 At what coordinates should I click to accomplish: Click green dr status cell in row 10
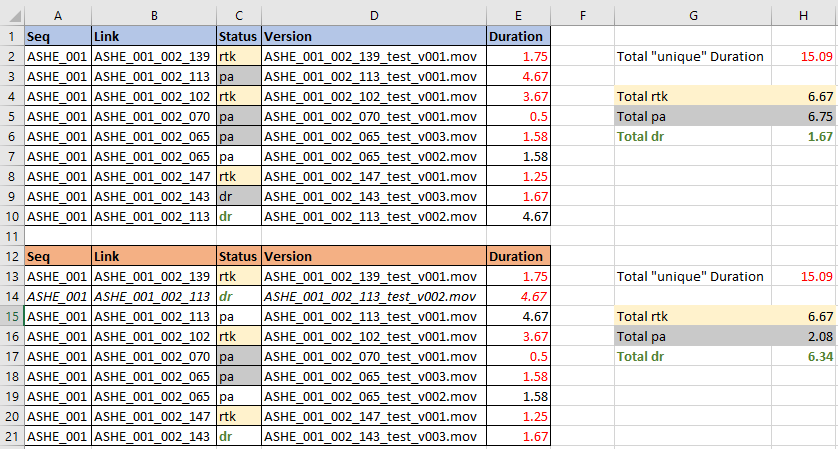click(239, 216)
